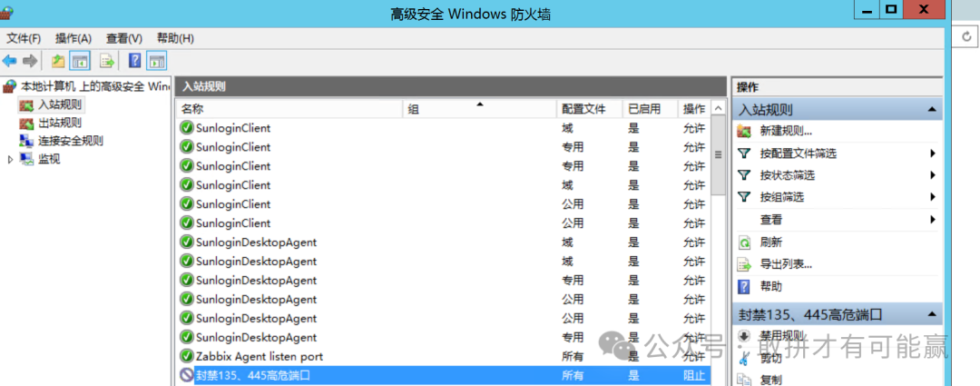Click the export list toolbar icon

coord(107,61)
